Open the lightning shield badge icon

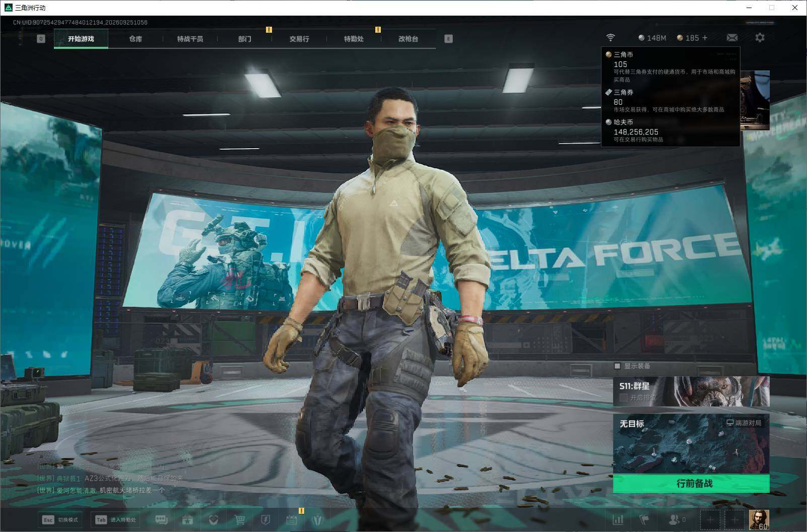click(265, 519)
